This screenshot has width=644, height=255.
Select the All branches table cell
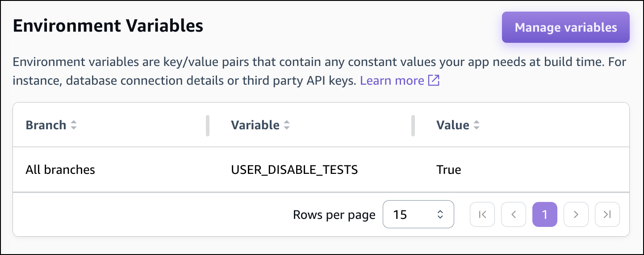[x=60, y=170]
